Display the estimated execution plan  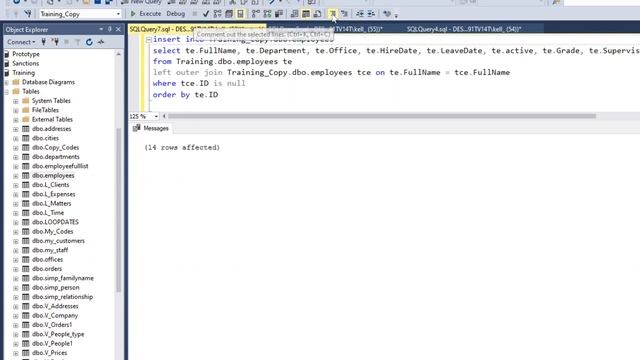pyautogui.click(x=218, y=14)
